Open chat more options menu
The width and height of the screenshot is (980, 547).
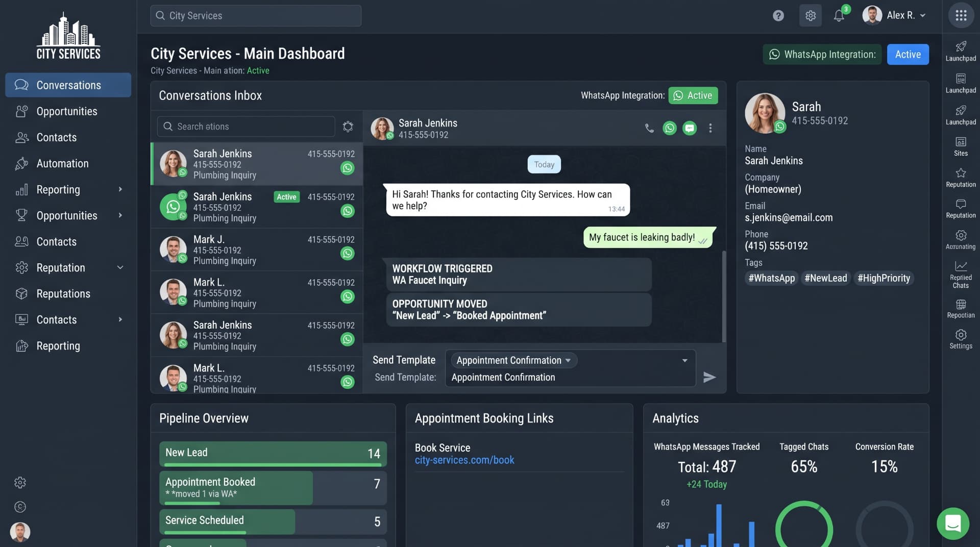pyautogui.click(x=710, y=128)
